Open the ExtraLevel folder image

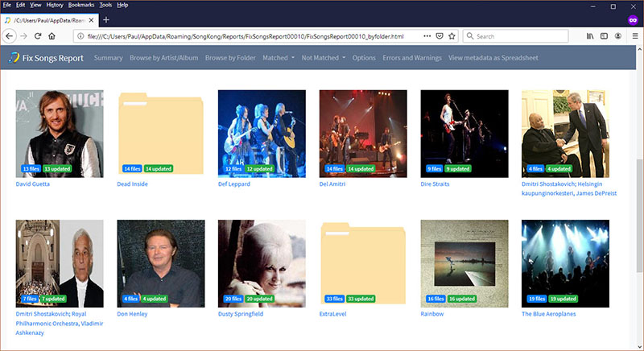click(363, 263)
